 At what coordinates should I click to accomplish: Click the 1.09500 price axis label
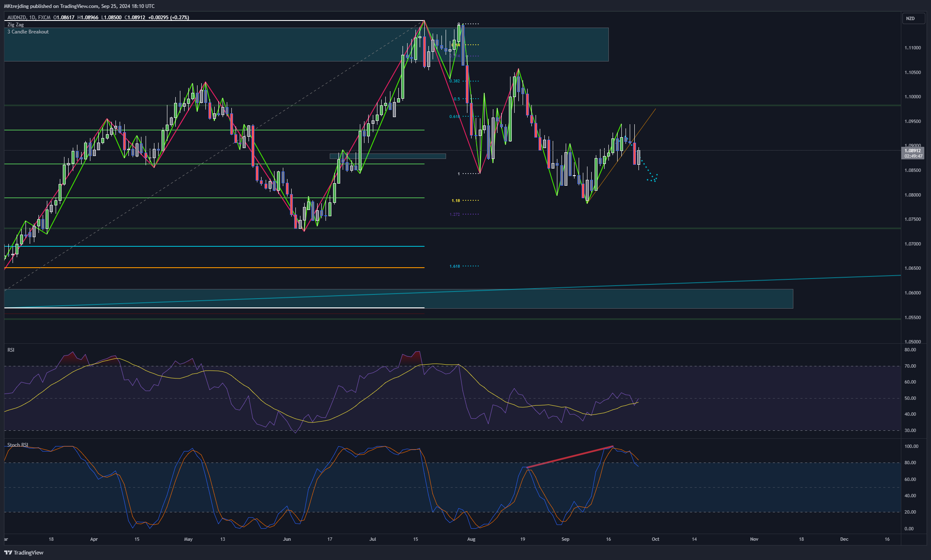coord(913,121)
